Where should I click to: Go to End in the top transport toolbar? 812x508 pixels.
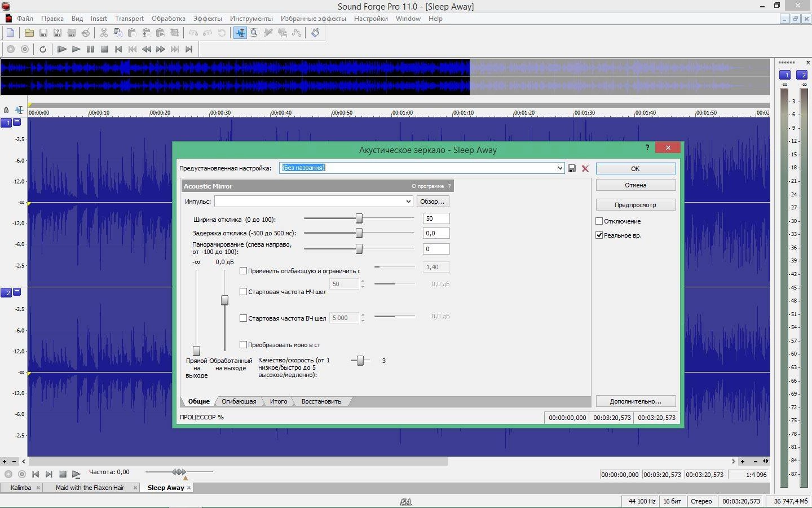(189, 49)
